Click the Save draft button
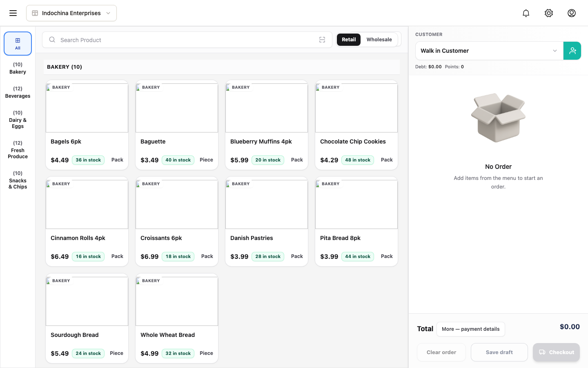Screen dimensions: 588x368 pos(499,352)
